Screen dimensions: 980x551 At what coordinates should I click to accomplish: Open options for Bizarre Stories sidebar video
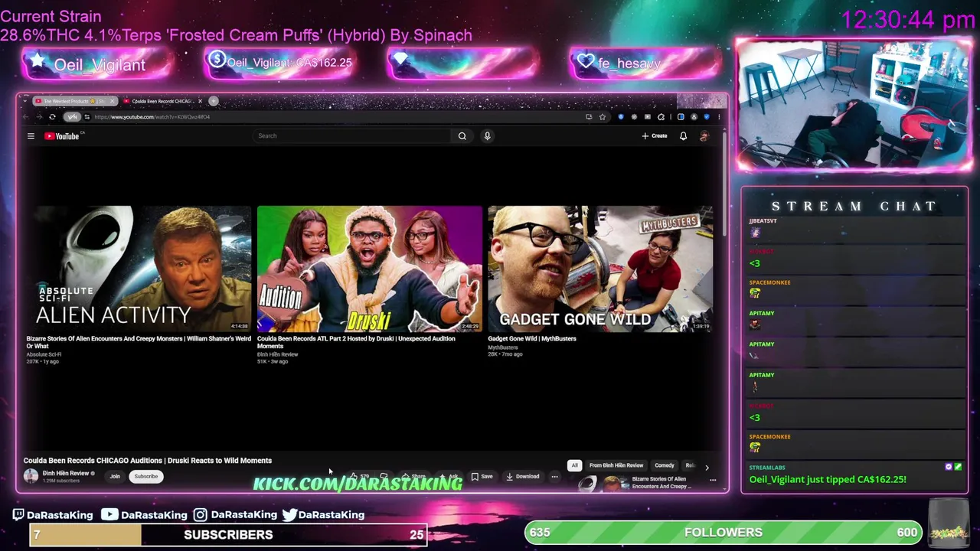[x=713, y=481]
